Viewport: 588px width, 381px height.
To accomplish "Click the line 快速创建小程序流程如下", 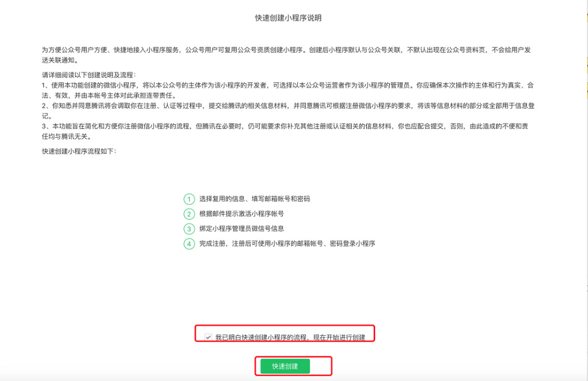I will [x=79, y=151].
